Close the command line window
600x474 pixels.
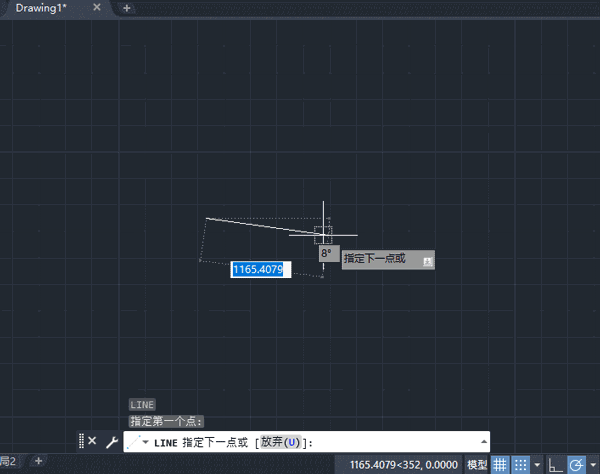pyautogui.click(x=93, y=441)
